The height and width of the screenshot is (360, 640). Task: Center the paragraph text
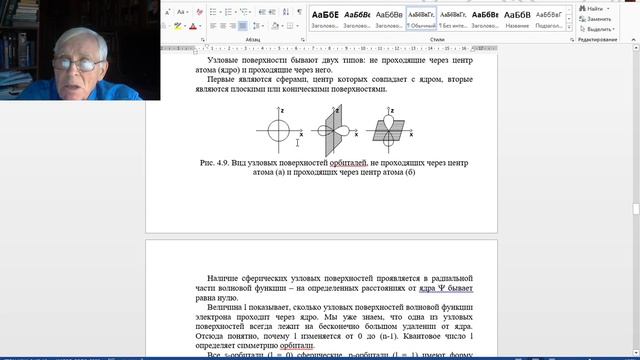click(223, 26)
